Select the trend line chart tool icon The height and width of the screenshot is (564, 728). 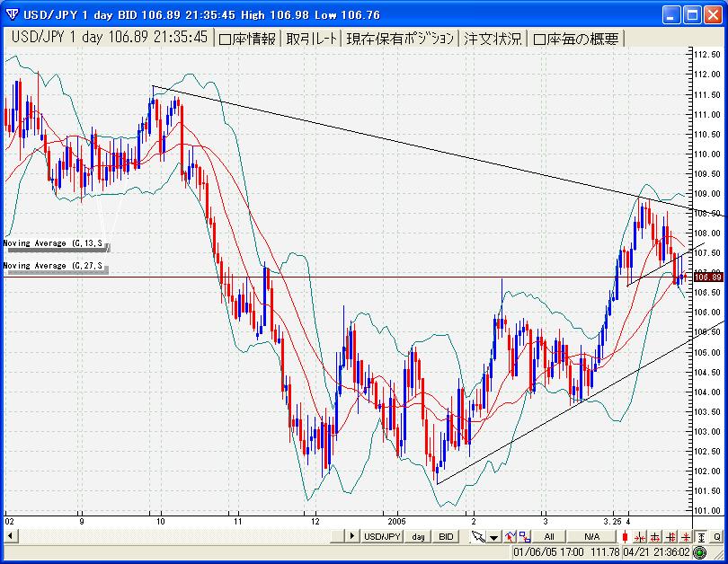click(x=510, y=537)
